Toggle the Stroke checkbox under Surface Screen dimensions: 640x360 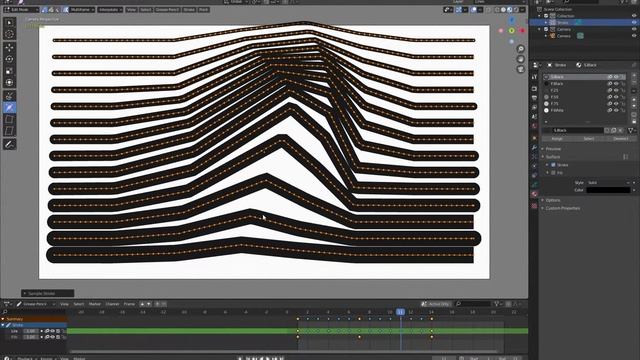(x=553, y=165)
